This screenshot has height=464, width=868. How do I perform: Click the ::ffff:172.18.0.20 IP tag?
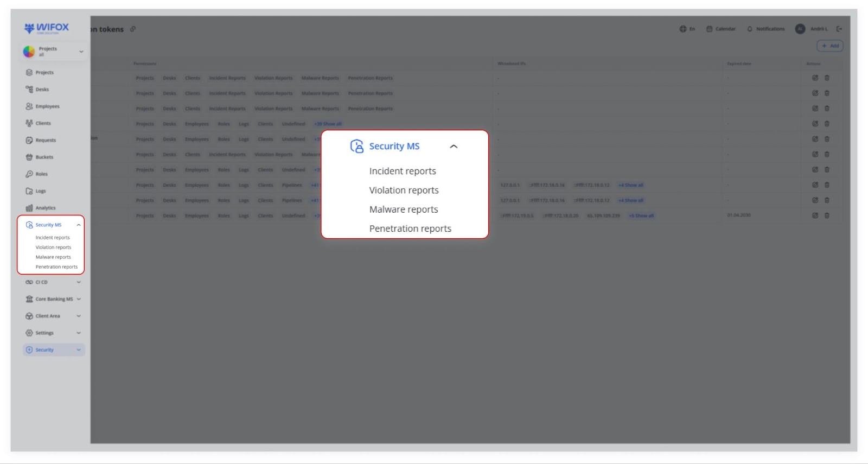(560, 215)
